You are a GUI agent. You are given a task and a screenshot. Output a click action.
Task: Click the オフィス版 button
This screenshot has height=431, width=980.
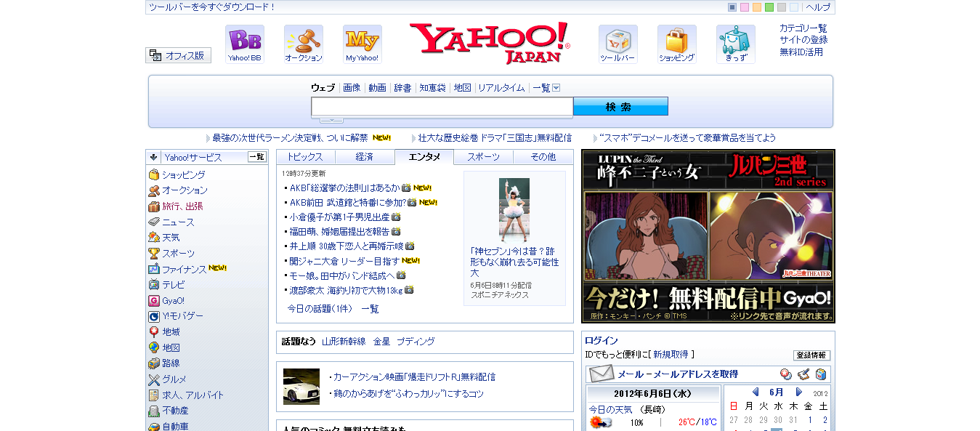pyautogui.click(x=179, y=55)
